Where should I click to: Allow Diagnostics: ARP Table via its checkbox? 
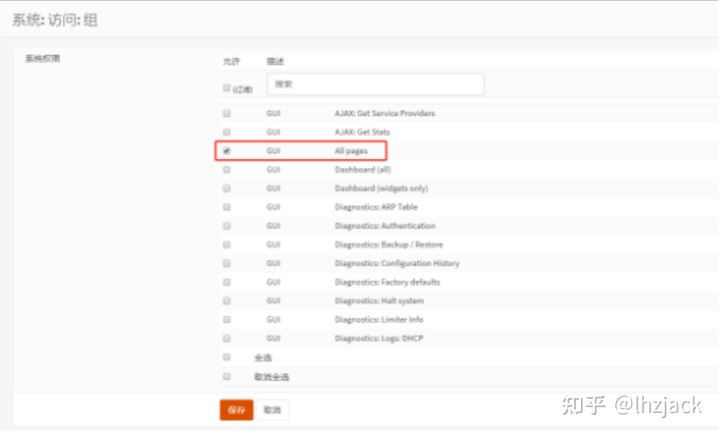tap(226, 207)
